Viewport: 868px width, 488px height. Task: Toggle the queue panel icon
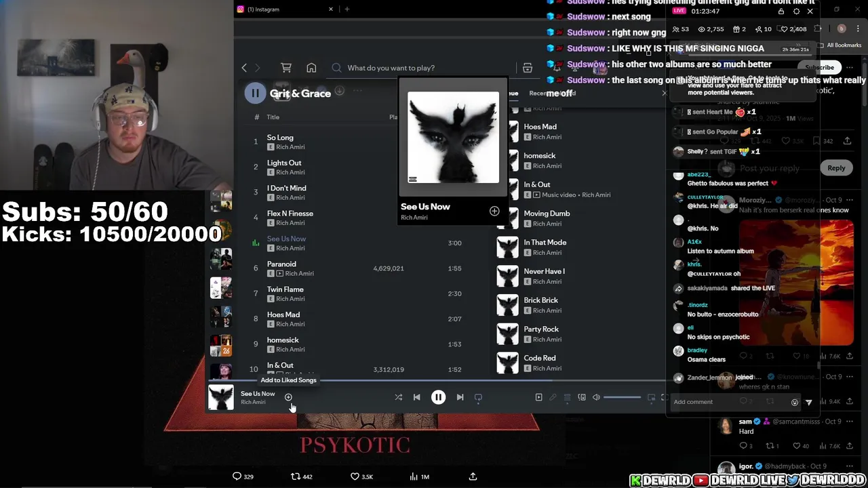[567, 397]
